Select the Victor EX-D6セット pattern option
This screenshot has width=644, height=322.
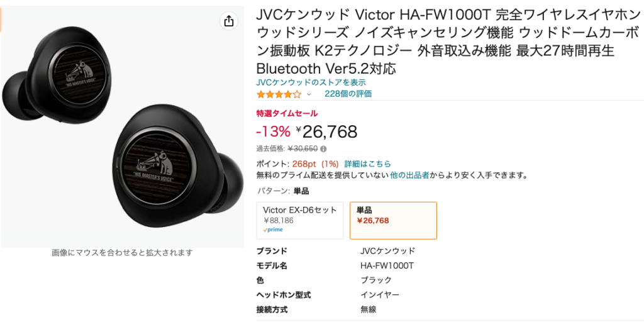click(300, 221)
